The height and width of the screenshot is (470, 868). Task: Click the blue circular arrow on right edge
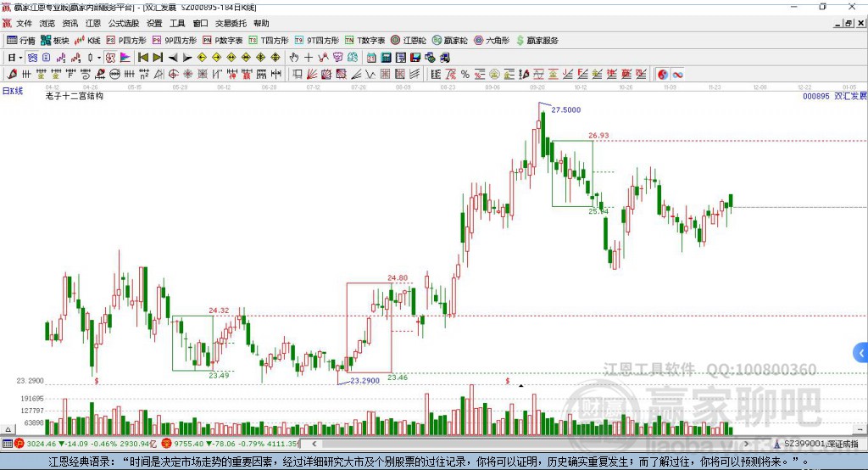tap(861, 353)
